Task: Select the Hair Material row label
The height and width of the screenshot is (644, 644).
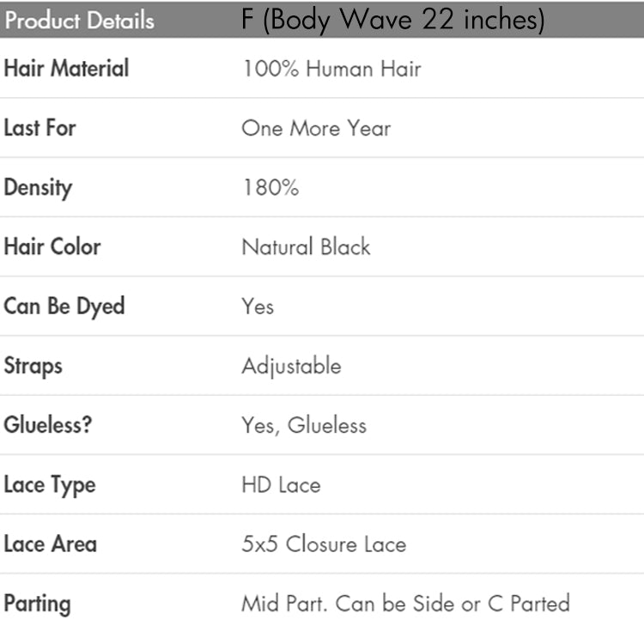Action: (66, 69)
